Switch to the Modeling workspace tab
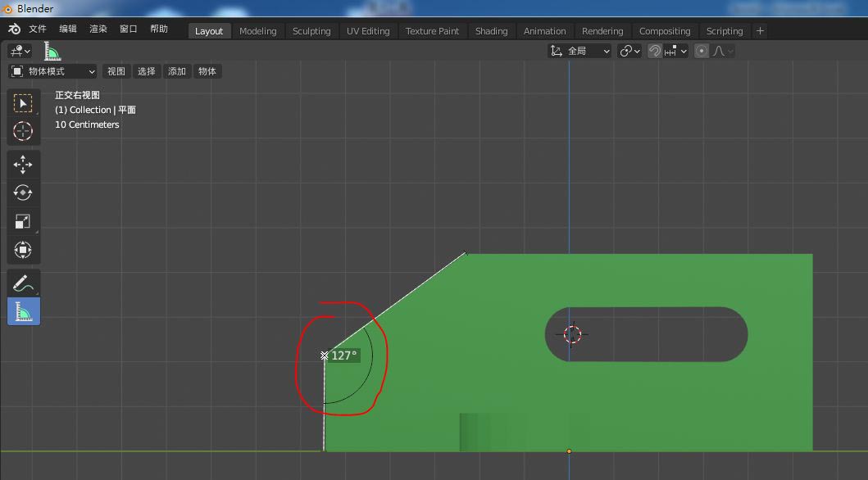 (x=258, y=31)
